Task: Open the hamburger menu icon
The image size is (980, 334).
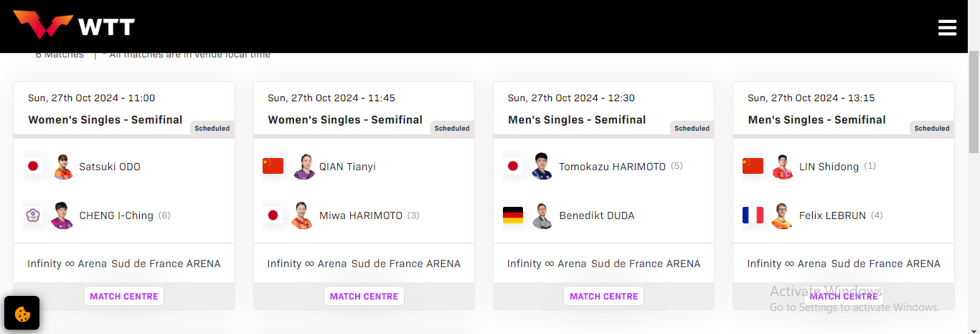Action: coord(947,27)
